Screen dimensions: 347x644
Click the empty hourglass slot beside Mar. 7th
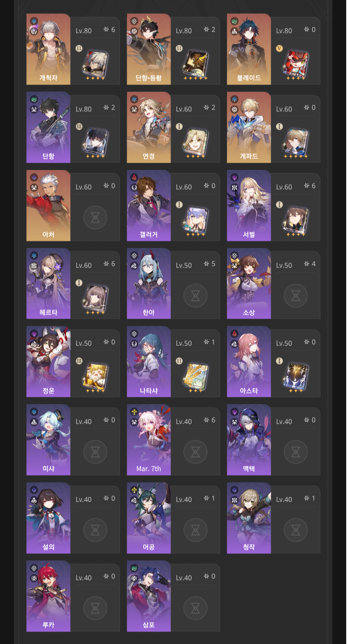coord(195,452)
